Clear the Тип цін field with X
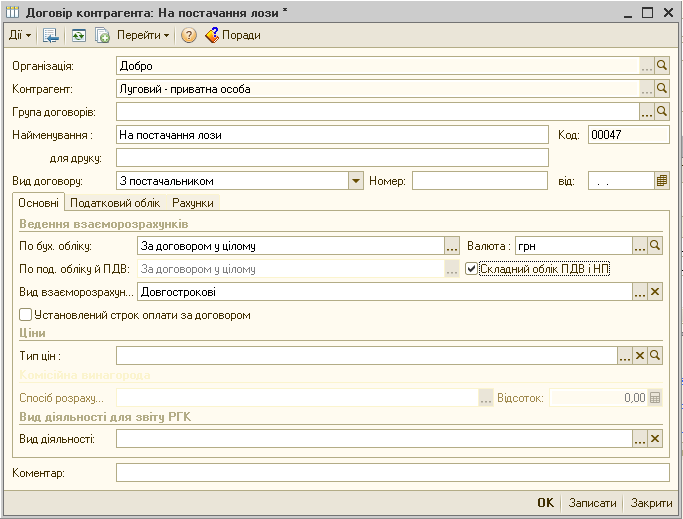This screenshot has width=683, height=519. click(640, 355)
